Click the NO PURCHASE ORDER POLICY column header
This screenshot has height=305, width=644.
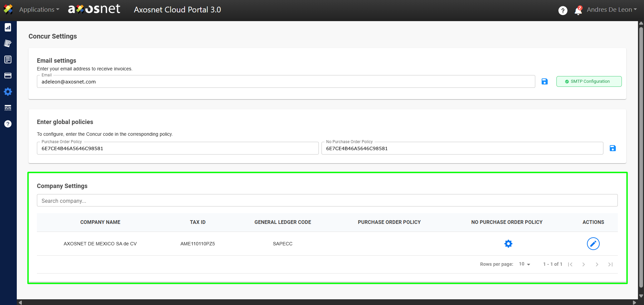(x=507, y=222)
